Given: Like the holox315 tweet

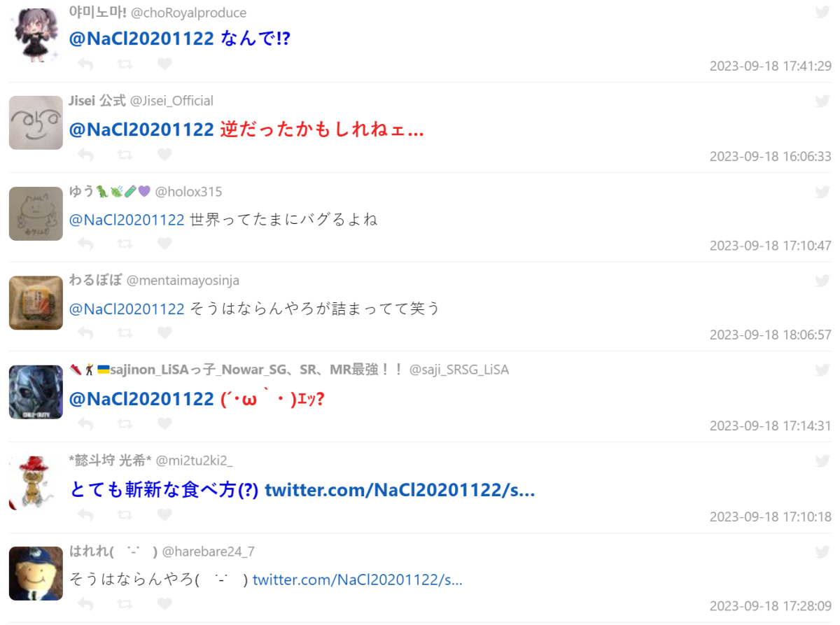Looking at the screenshot, I should pyautogui.click(x=164, y=244).
